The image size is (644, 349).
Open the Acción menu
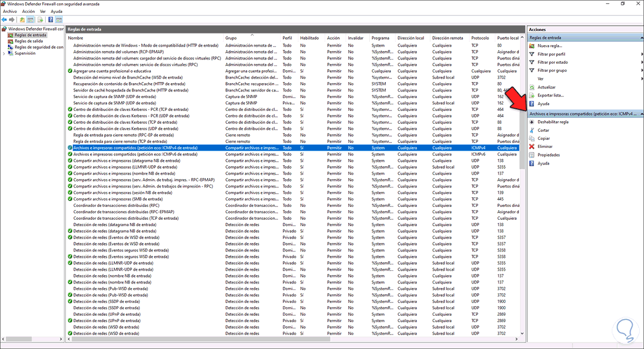pos(28,11)
